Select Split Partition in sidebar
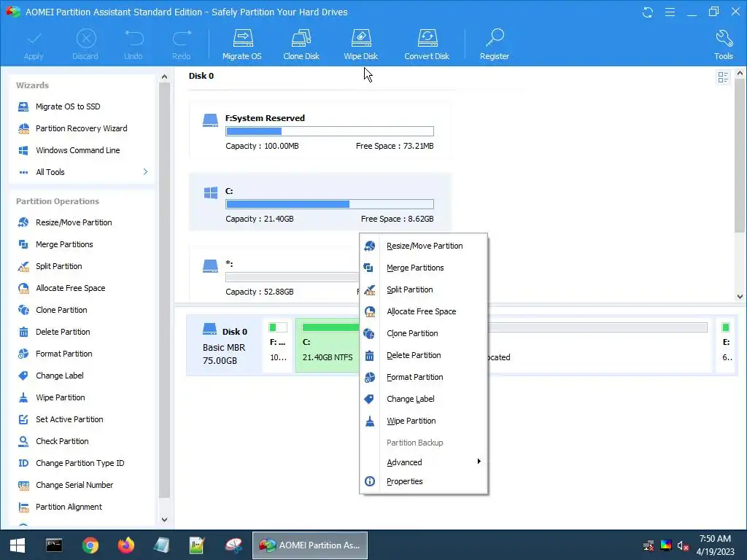Image resolution: width=747 pixels, height=560 pixels. point(49,266)
